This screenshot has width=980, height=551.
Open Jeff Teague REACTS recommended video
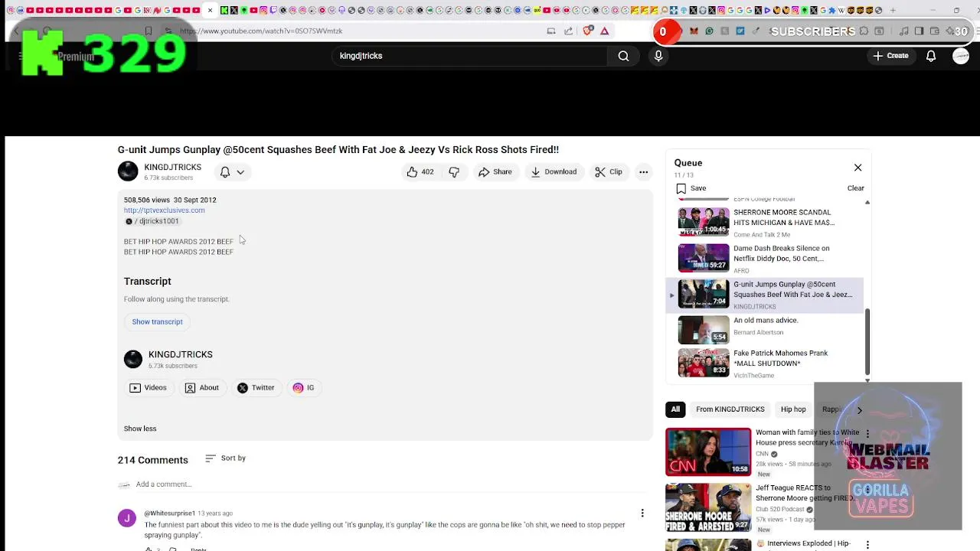pyautogui.click(x=708, y=508)
